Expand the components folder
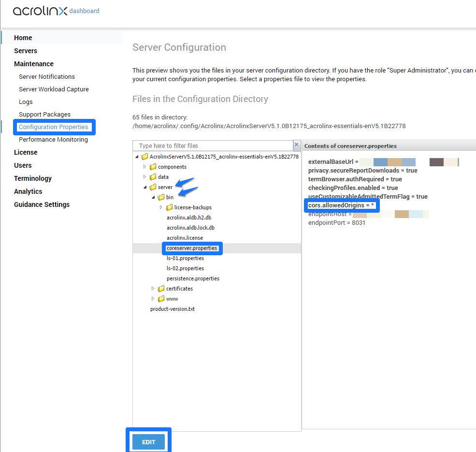Screen dimensions: 476x452 pyautogui.click(x=145, y=167)
